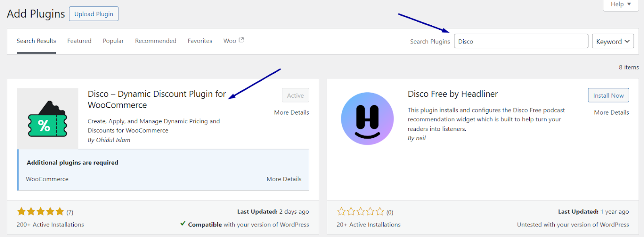Click the '20+ Active Installations' text
Screen dimensions: 644x237
coord(369,225)
